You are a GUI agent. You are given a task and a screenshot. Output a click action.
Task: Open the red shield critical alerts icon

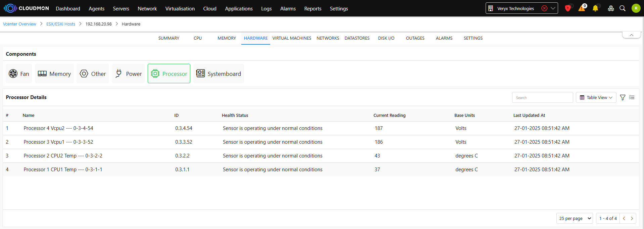pos(568,8)
